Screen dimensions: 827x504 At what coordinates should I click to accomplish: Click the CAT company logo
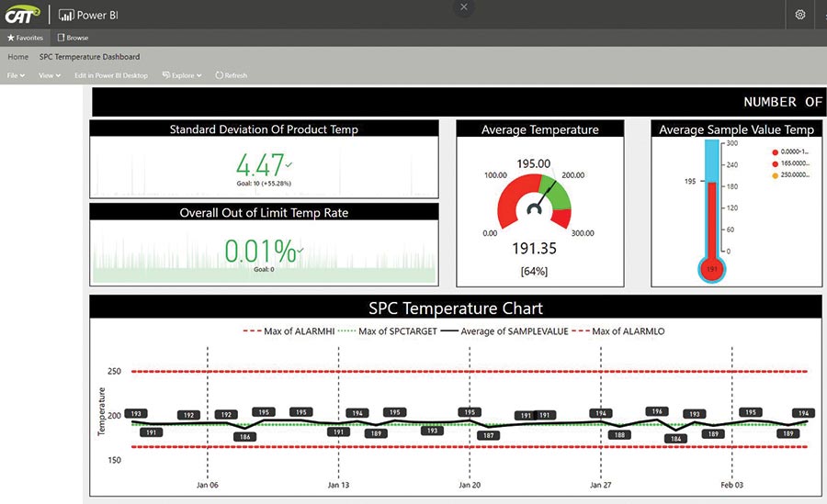[21, 15]
